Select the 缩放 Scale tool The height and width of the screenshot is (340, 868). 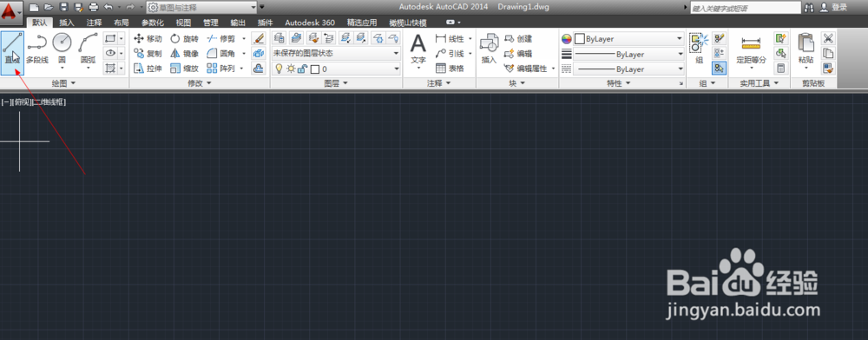pos(184,69)
